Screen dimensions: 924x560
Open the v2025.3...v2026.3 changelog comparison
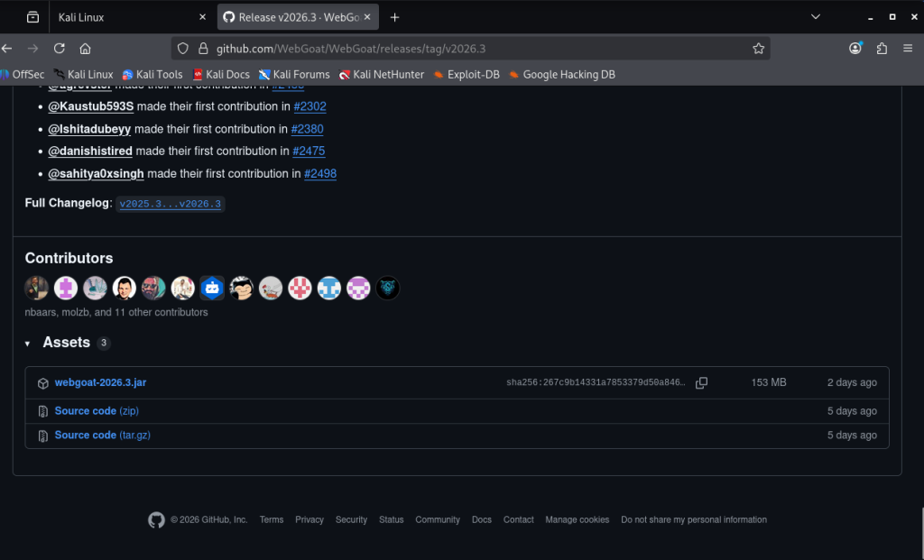point(171,204)
